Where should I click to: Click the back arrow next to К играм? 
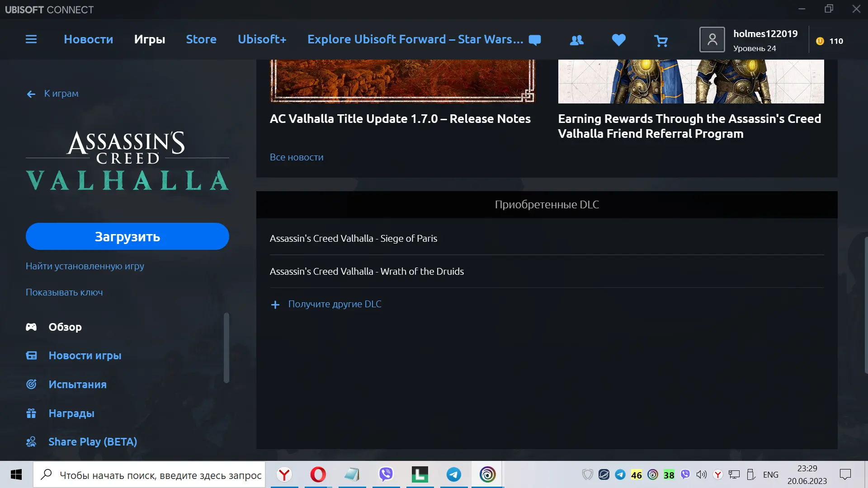[x=31, y=94]
